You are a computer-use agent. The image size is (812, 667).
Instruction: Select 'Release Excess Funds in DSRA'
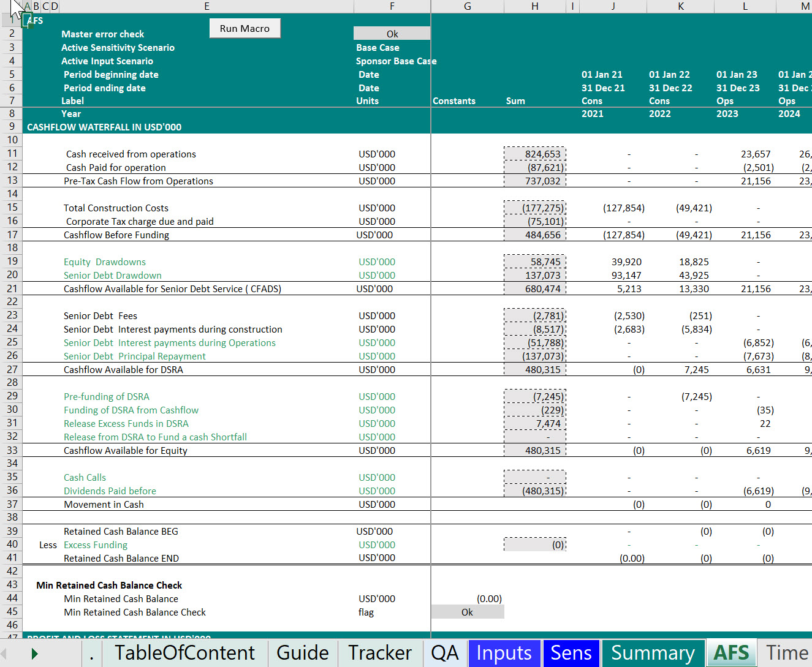pyautogui.click(x=126, y=423)
